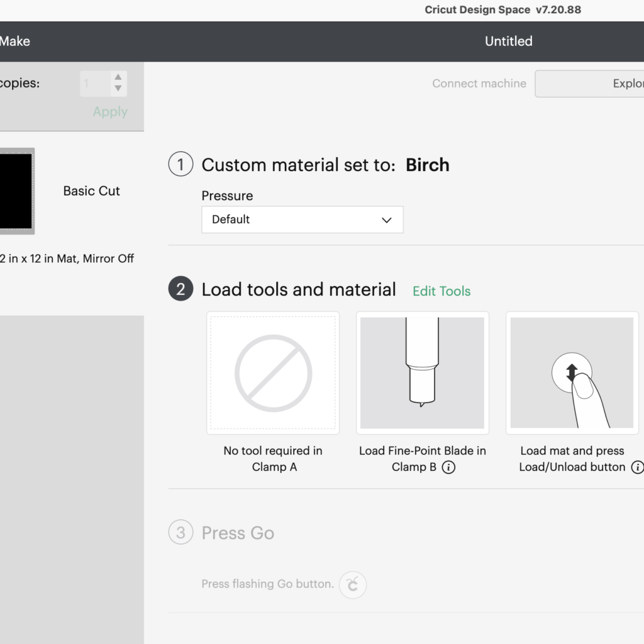Click the Press Go heading
The height and width of the screenshot is (644, 644).
point(238,533)
